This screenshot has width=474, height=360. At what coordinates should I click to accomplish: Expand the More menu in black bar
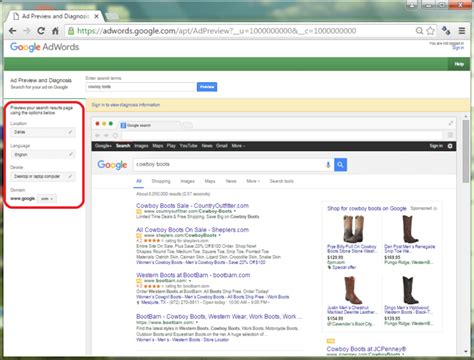pos(238,146)
